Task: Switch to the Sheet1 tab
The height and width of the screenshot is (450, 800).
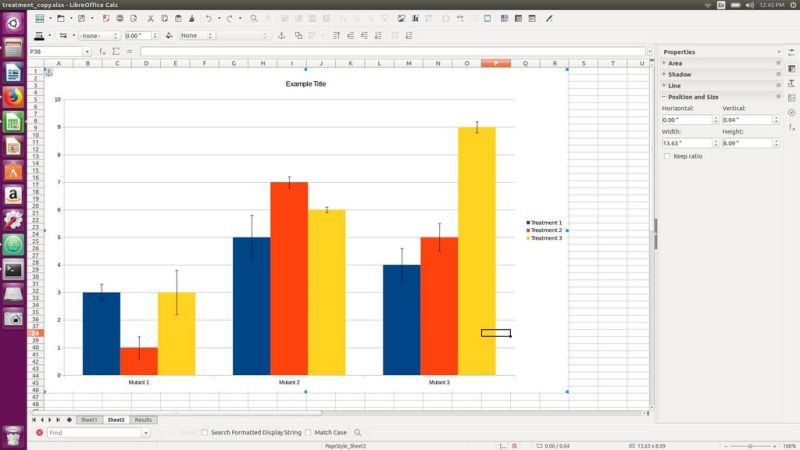Action: [89, 420]
